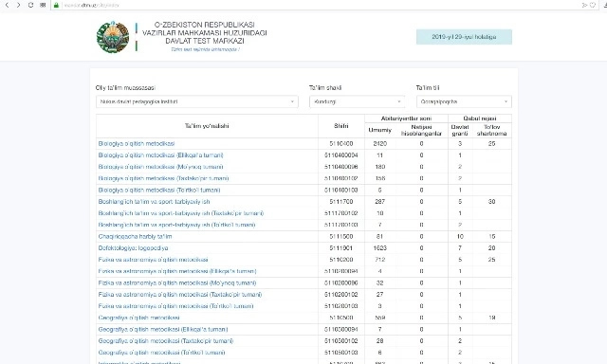The image size is (607, 364).
Task: Open the Oliy ta'lim muassasasi dropdown
Action: coord(197,101)
